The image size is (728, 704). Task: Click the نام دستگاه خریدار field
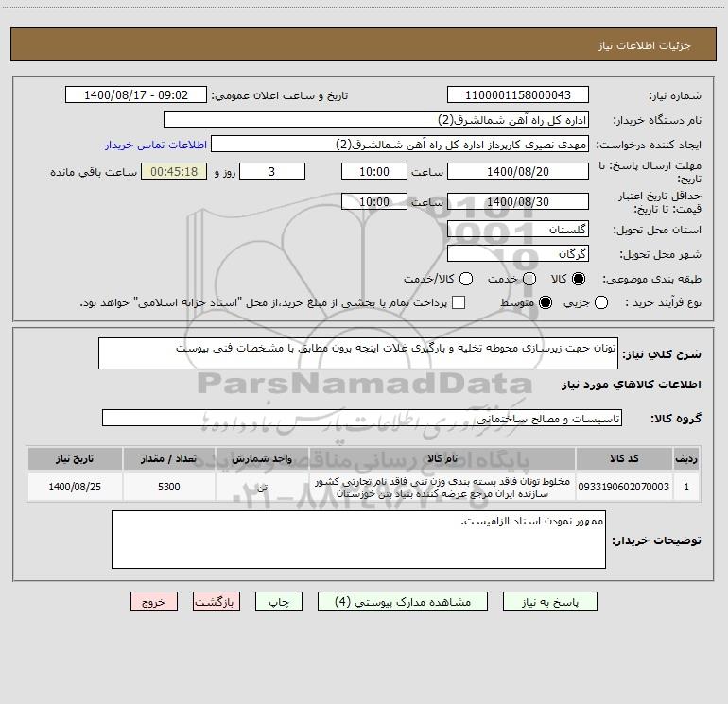tap(376, 120)
